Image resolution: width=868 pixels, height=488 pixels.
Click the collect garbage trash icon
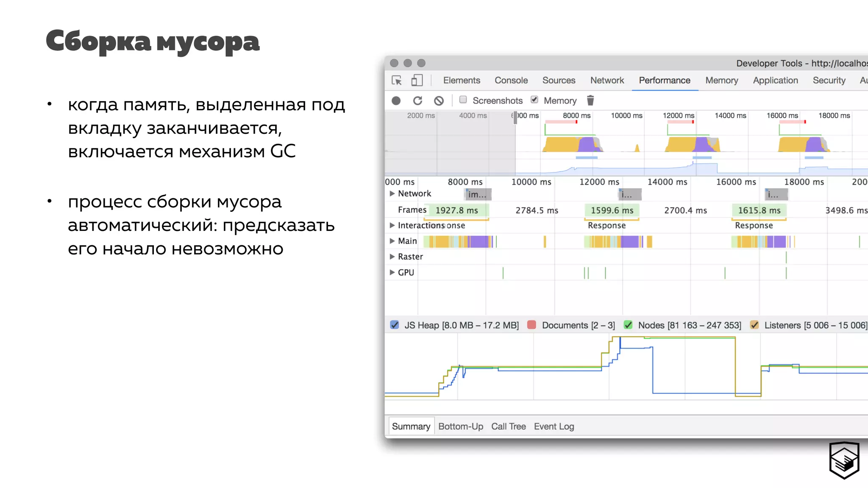[590, 100]
